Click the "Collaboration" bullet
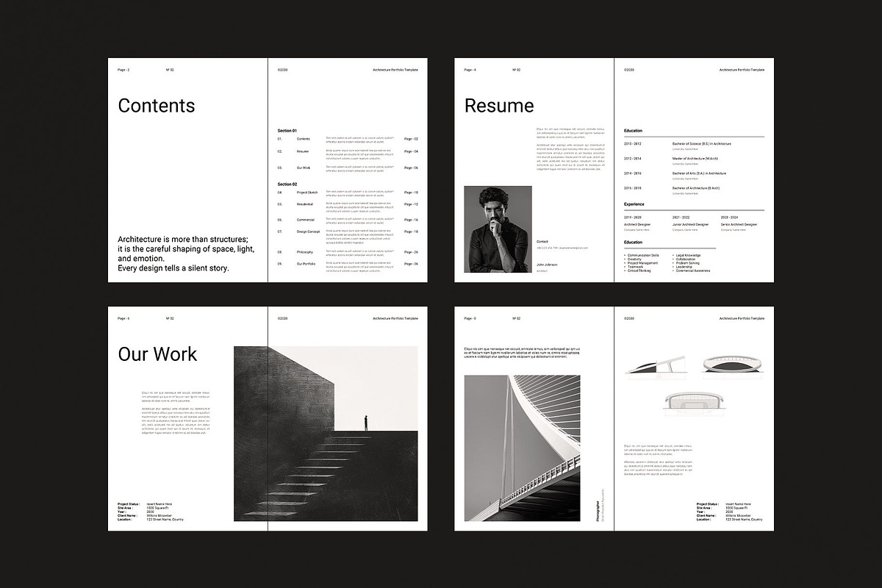Screen dimensions: 882x588 pyautogui.click(x=685, y=259)
